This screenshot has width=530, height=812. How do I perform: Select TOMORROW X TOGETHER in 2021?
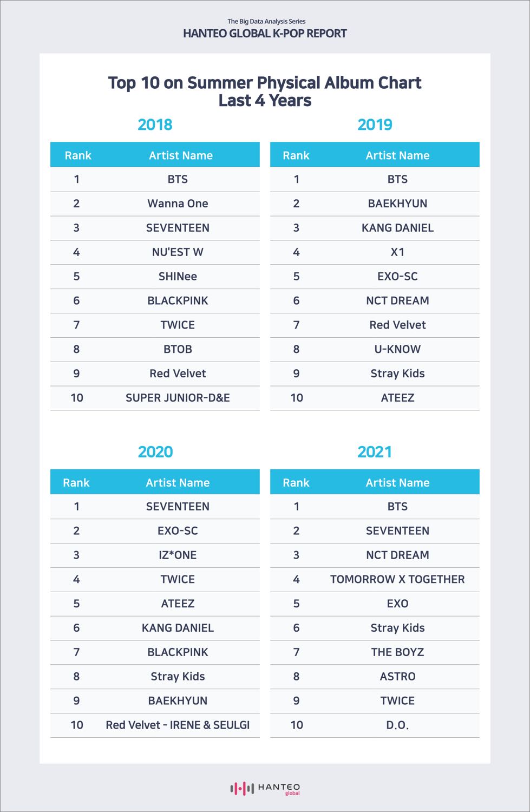click(397, 579)
